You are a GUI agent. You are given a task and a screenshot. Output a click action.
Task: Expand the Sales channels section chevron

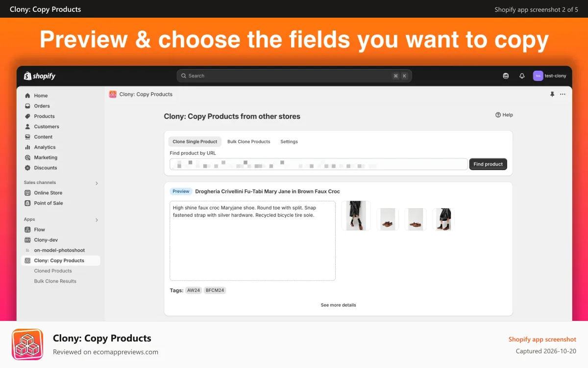click(97, 183)
